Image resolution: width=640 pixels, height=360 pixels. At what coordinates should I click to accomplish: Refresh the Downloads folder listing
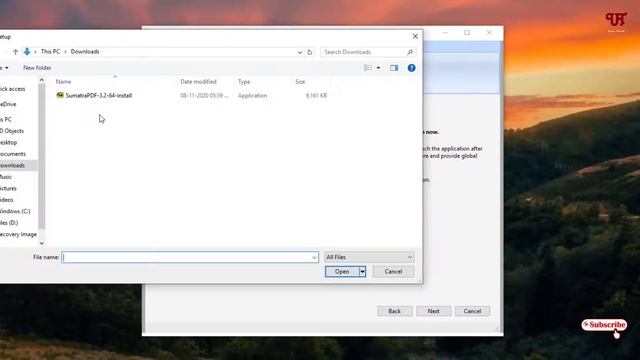tap(309, 52)
